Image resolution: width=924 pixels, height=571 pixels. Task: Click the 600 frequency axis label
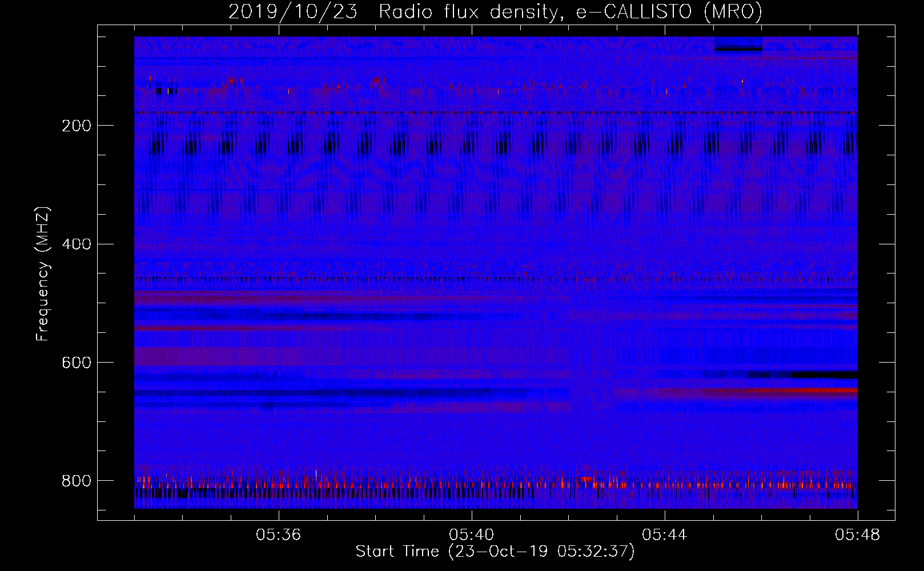click(x=77, y=363)
